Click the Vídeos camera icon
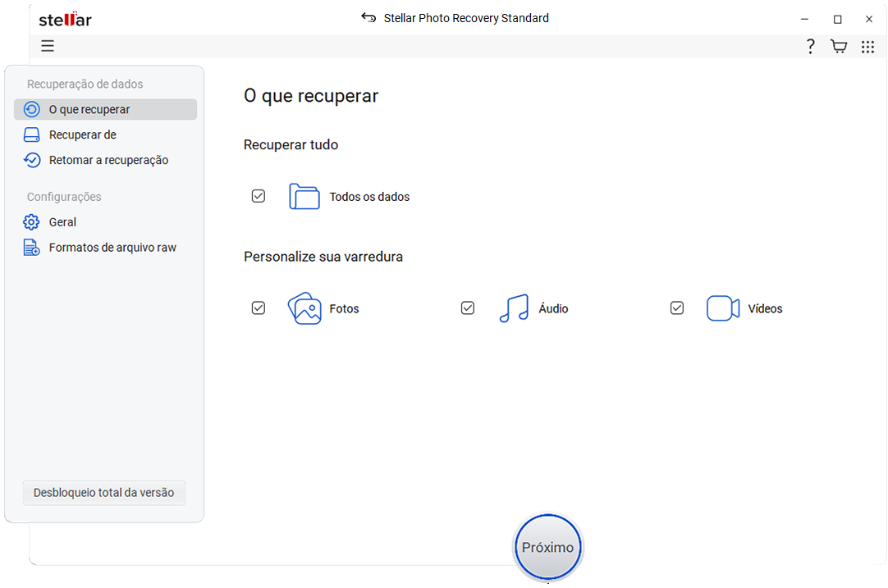The image size is (888, 588). pos(723,308)
